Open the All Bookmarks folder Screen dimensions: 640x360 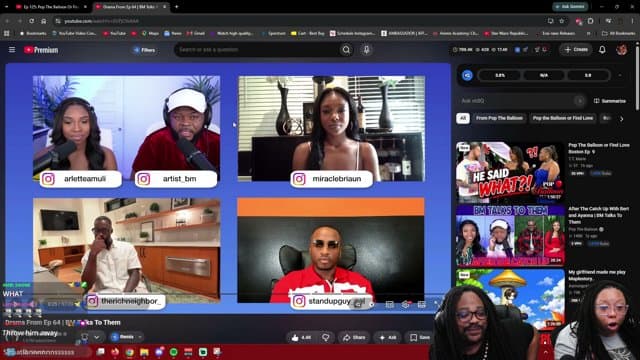[x=618, y=33]
